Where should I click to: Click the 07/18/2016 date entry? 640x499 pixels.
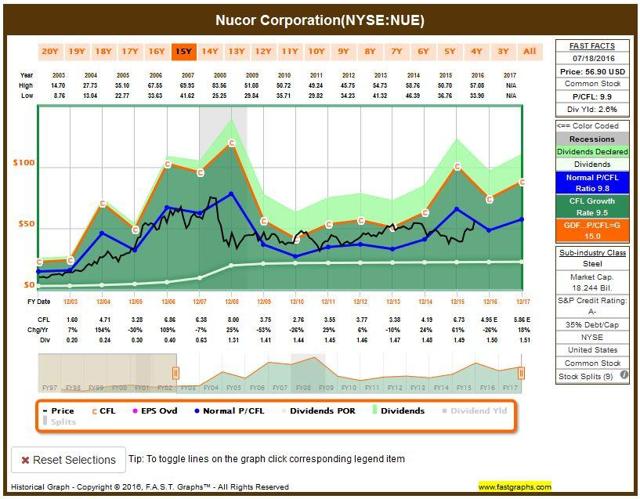coord(592,58)
